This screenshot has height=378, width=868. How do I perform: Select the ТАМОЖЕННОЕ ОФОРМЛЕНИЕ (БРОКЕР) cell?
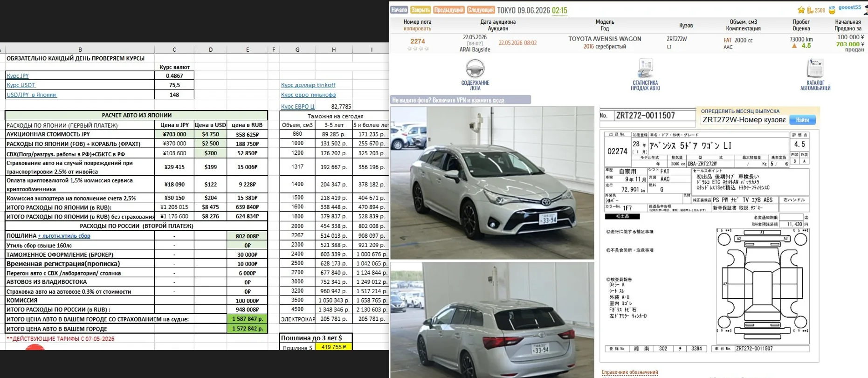[80, 254]
